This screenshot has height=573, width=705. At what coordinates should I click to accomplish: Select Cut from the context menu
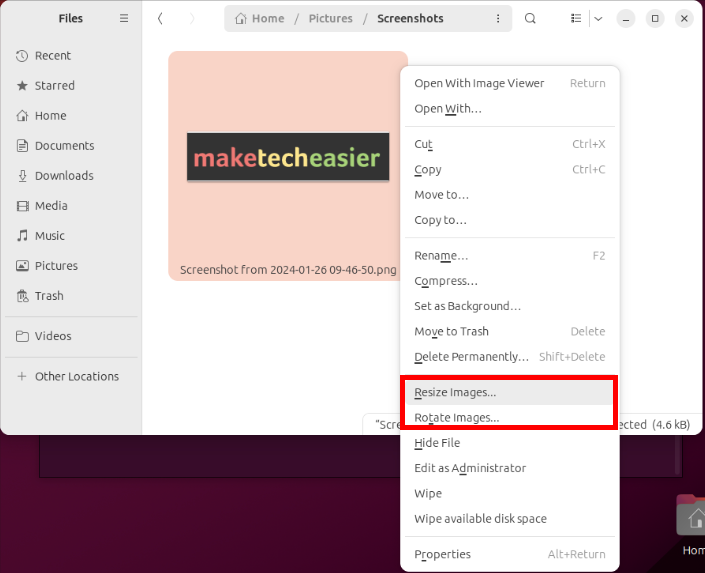(509, 144)
